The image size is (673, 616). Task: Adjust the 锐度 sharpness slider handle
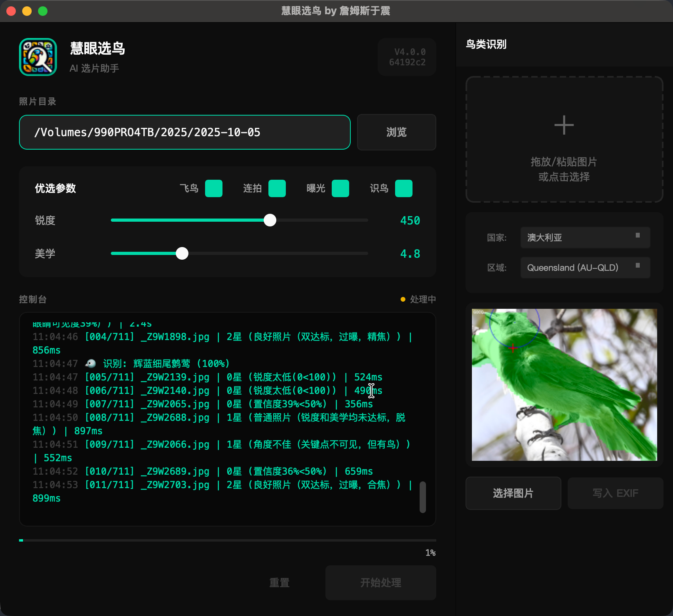coord(270,220)
